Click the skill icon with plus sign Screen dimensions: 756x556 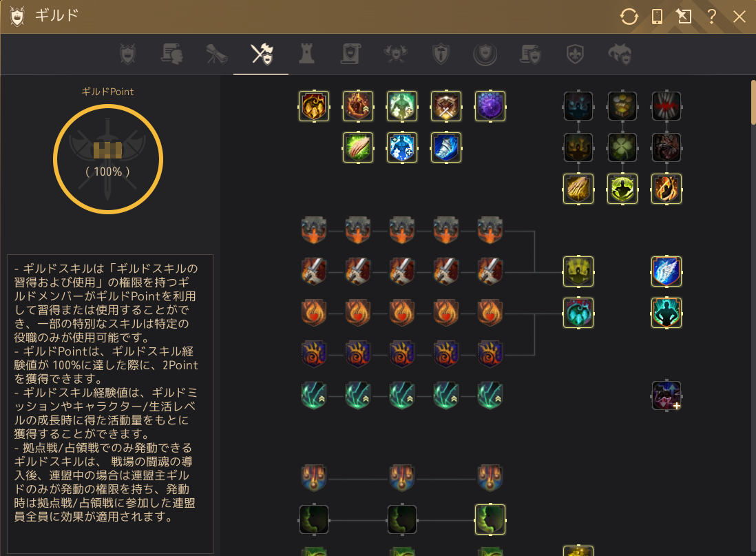pos(666,395)
